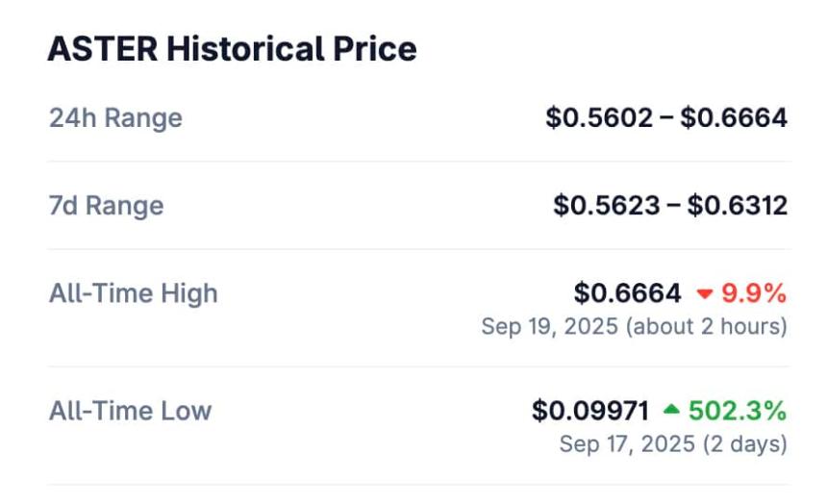
Task: Click the $0.6312 upper bound in 7d range
Action: (x=738, y=205)
